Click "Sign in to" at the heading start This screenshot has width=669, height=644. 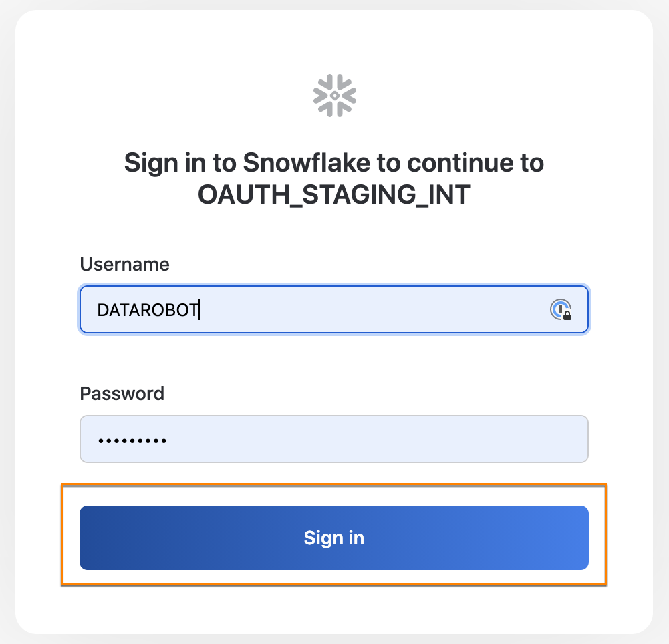tap(180, 163)
